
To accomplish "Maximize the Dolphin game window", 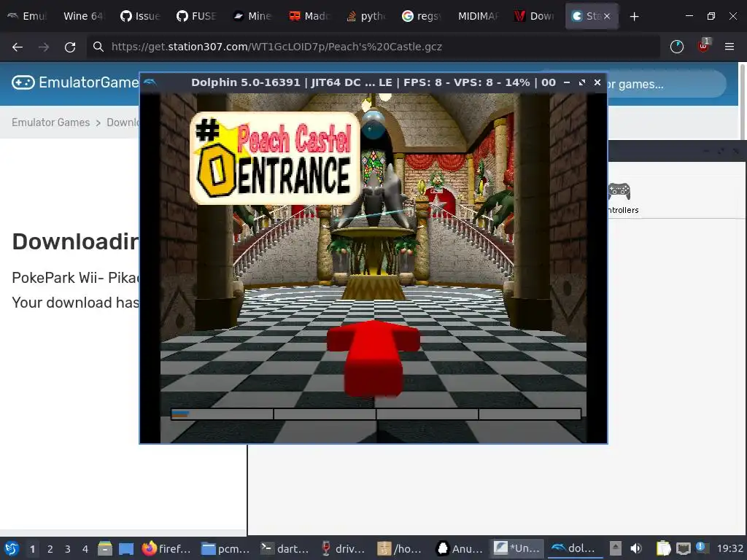I will click(581, 82).
